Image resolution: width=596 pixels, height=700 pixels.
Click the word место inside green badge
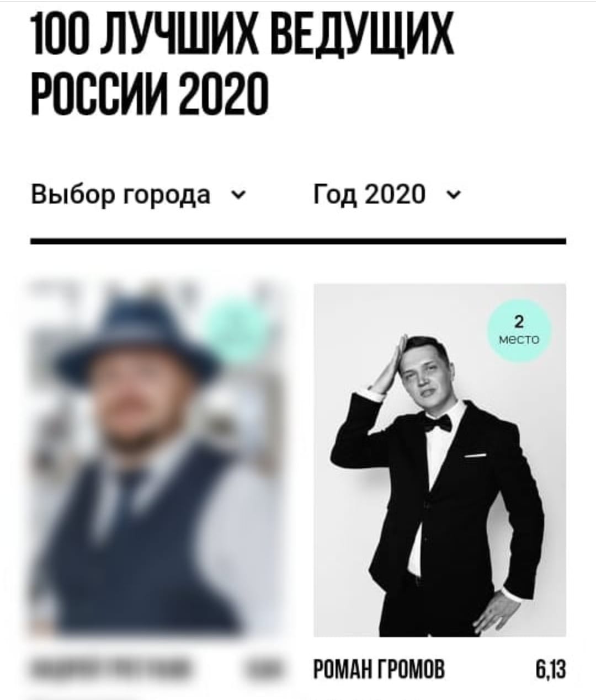[x=518, y=340]
